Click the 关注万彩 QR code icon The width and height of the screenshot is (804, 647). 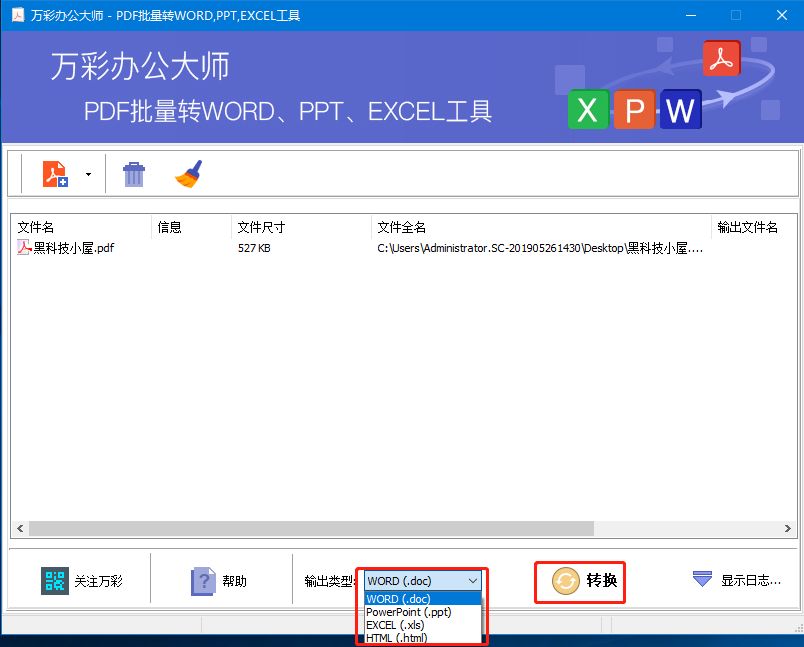pos(55,581)
